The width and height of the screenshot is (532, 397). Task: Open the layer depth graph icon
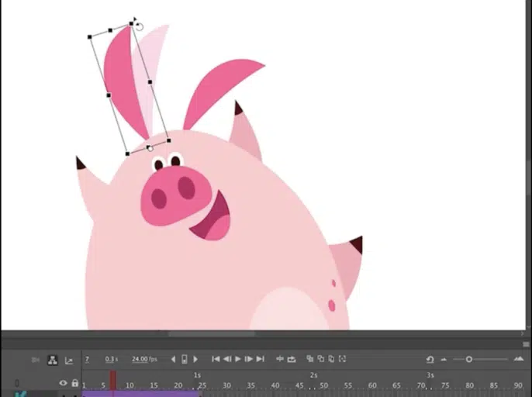(69, 360)
